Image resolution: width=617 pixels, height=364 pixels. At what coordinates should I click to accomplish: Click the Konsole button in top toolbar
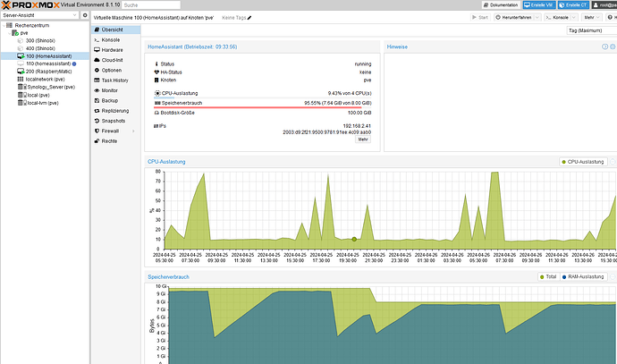pos(557,18)
